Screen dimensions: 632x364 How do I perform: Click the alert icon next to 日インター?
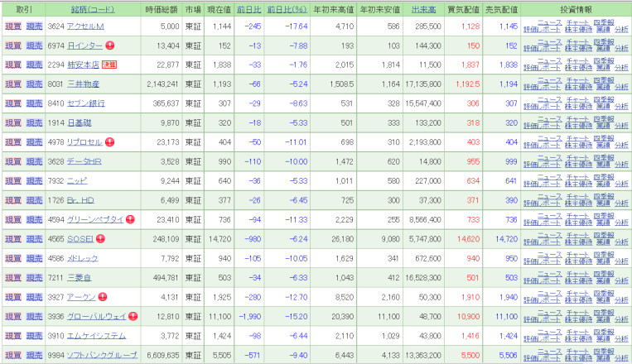110,45
